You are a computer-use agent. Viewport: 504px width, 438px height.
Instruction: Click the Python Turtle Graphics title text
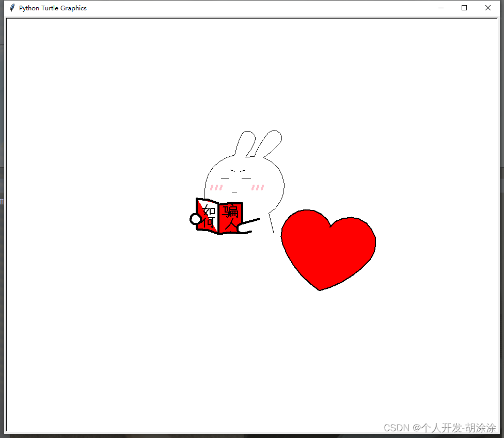[53, 8]
